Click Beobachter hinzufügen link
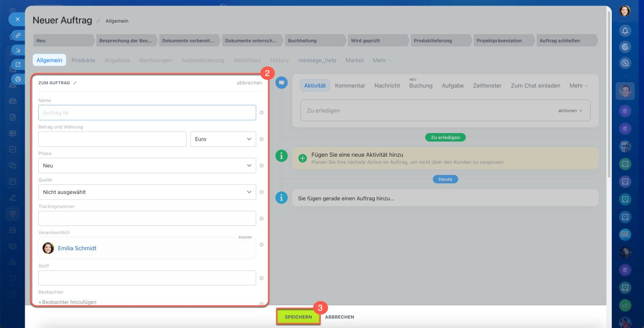Screen dimensions: 644x328 pyautogui.click(x=67, y=302)
